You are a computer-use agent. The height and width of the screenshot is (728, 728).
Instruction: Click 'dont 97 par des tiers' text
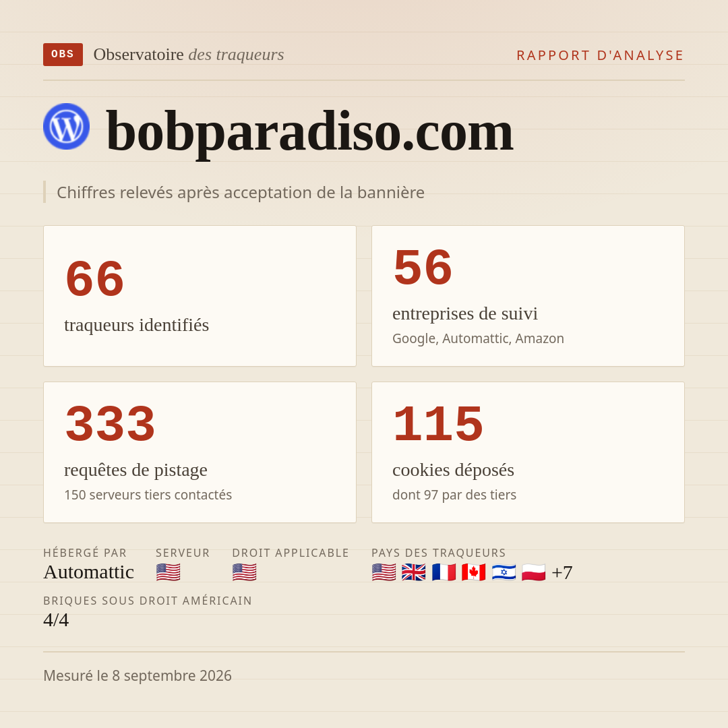point(454,495)
